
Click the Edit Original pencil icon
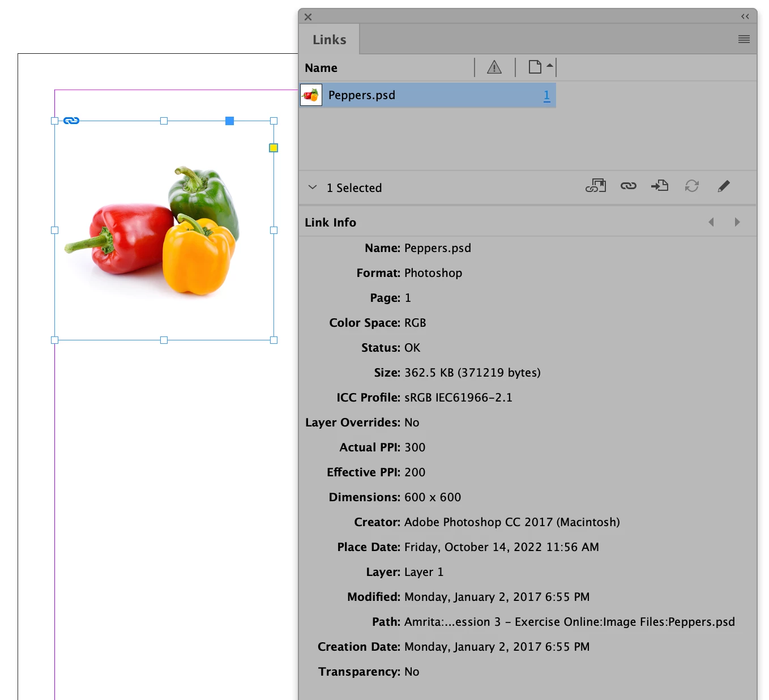pyautogui.click(x=724, y=186)
